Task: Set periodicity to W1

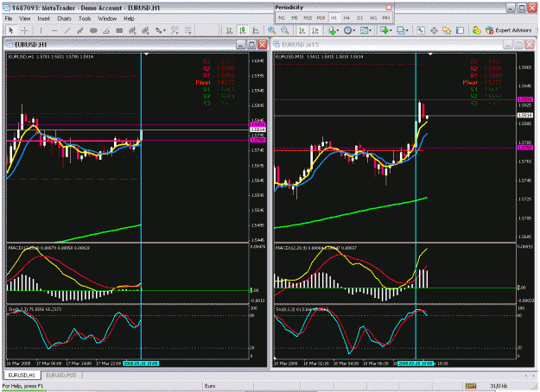Action: click(373, 17)
